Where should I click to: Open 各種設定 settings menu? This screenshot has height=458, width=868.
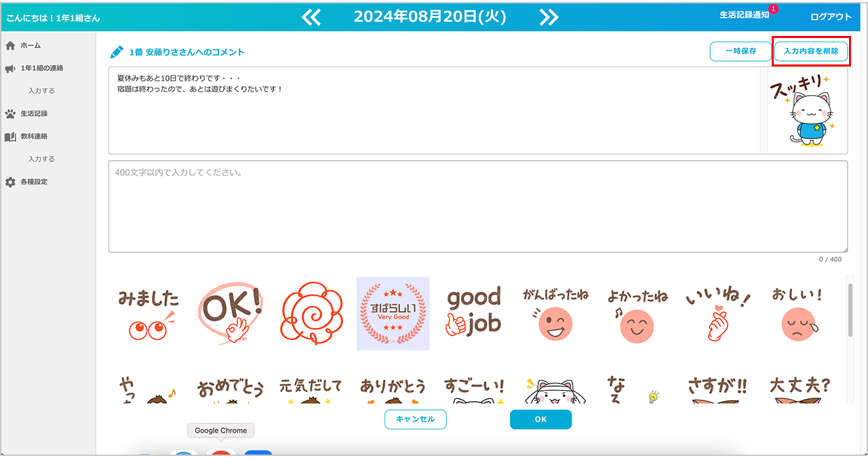[x=34, y=182]
